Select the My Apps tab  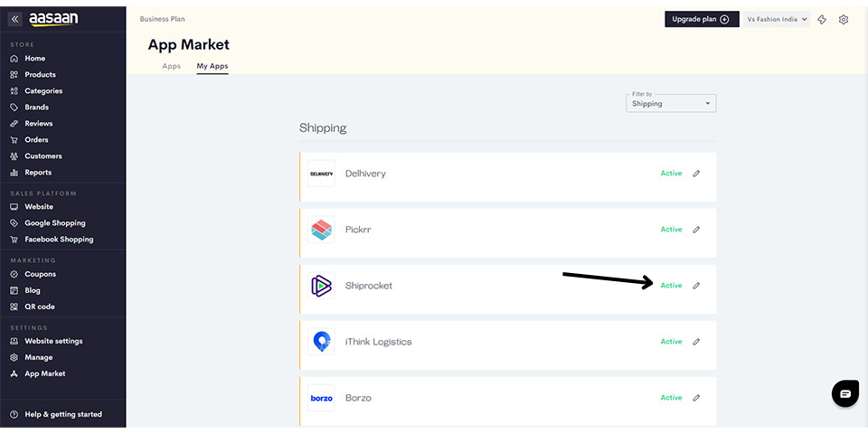coord(212,66)
